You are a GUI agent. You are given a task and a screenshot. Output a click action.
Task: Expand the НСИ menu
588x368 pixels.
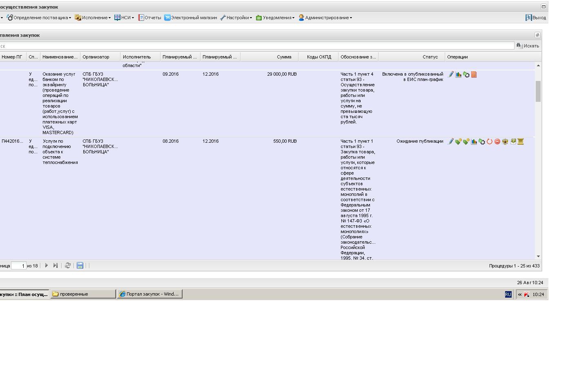(124, 18)
